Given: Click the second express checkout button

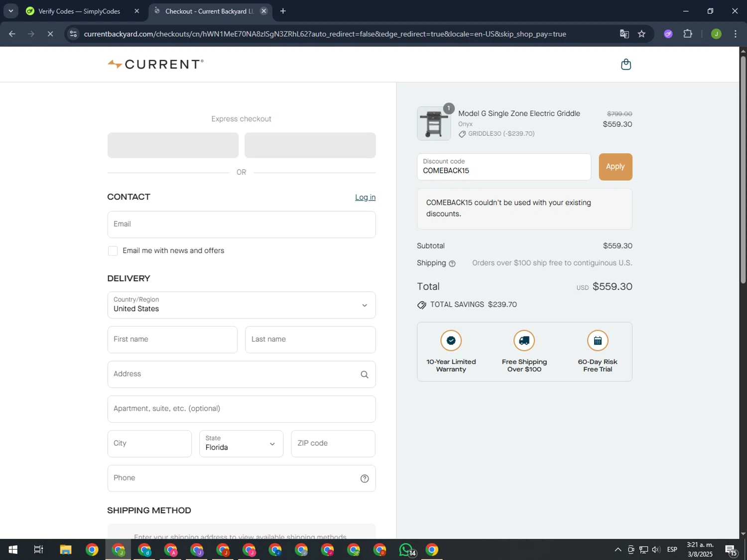Looking at the screenshot, I should 310,145.
